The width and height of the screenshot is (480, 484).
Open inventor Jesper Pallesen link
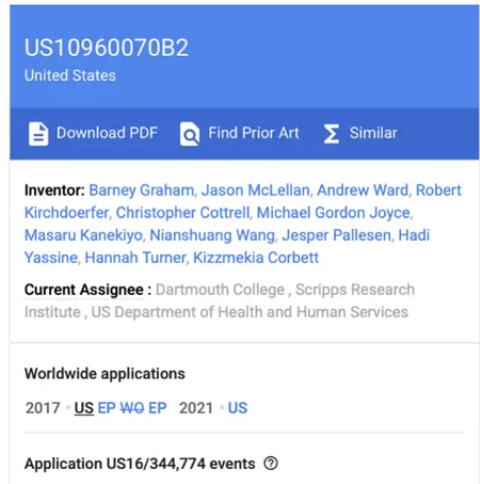(336, 235)
